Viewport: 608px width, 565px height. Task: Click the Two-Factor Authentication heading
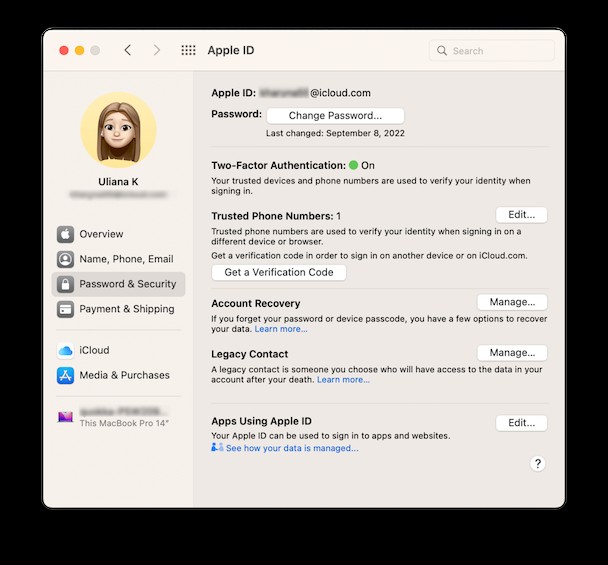(x=278, y=166)
